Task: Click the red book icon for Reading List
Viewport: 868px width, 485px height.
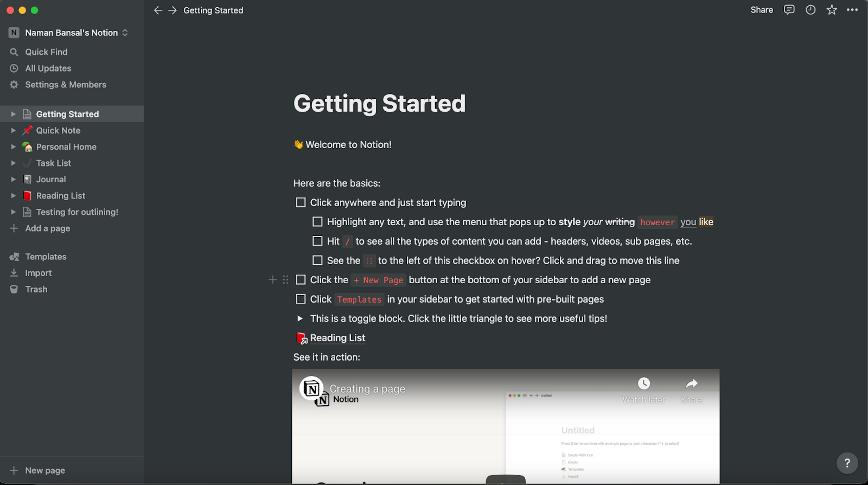Action: coord(27,195)
